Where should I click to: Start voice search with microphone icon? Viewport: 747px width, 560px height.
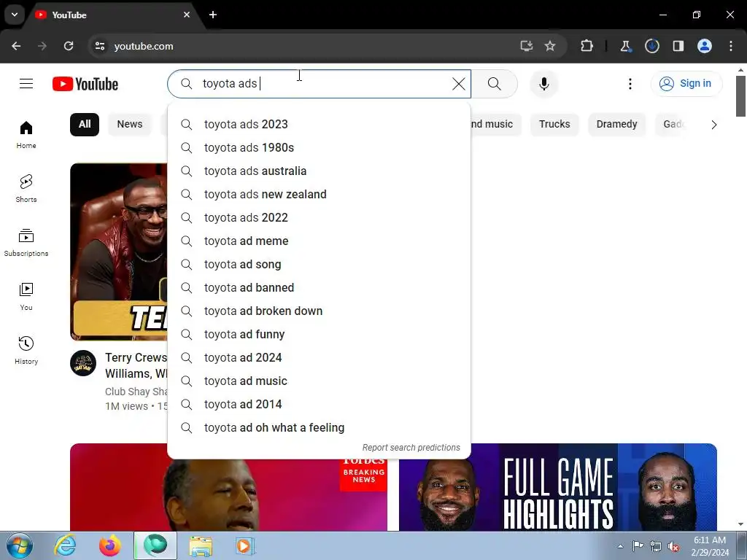click(543, 84)
